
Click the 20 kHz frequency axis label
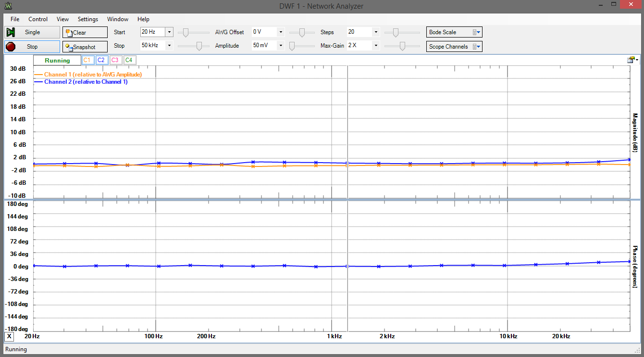(561, 336)
